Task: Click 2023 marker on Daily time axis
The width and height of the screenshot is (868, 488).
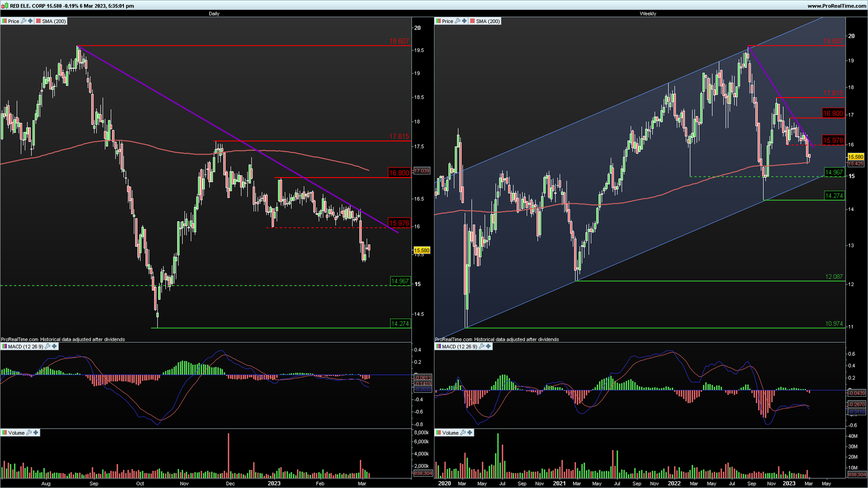Action: coord(274,484)
